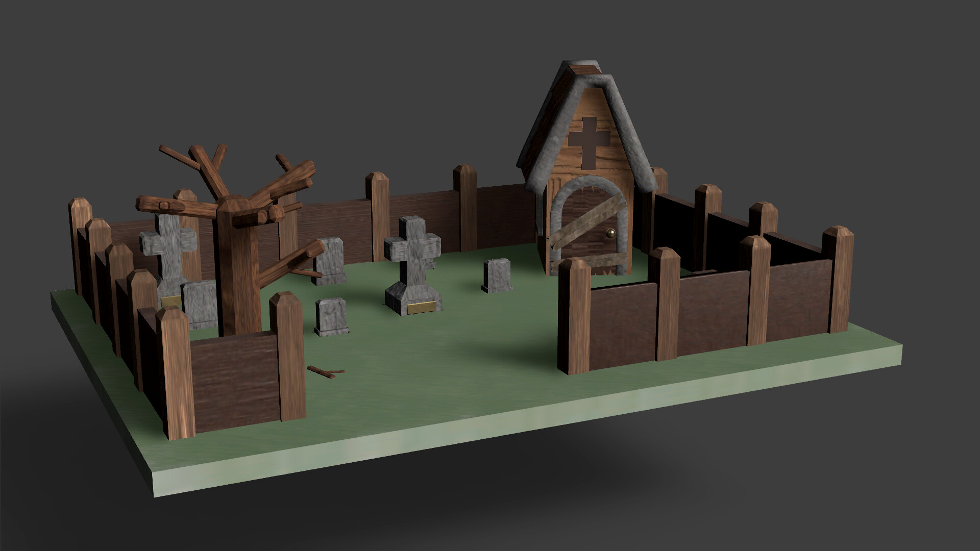Screen dimensions: 980x551
Task: Click the gold plaque on the central grave
Action: click(x=421, y=306)
